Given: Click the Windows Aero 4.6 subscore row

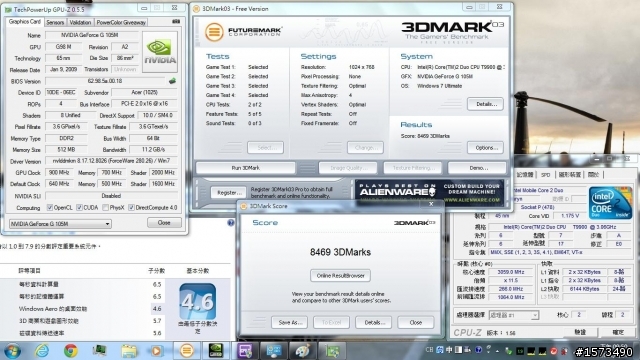Looking at the screenshot, I should point(82,309).
